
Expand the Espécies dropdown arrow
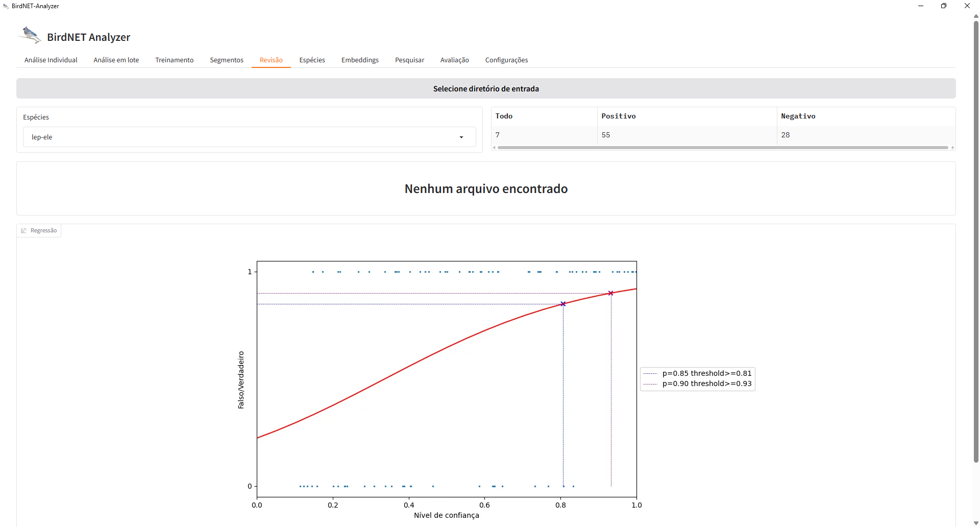(461, 137)
